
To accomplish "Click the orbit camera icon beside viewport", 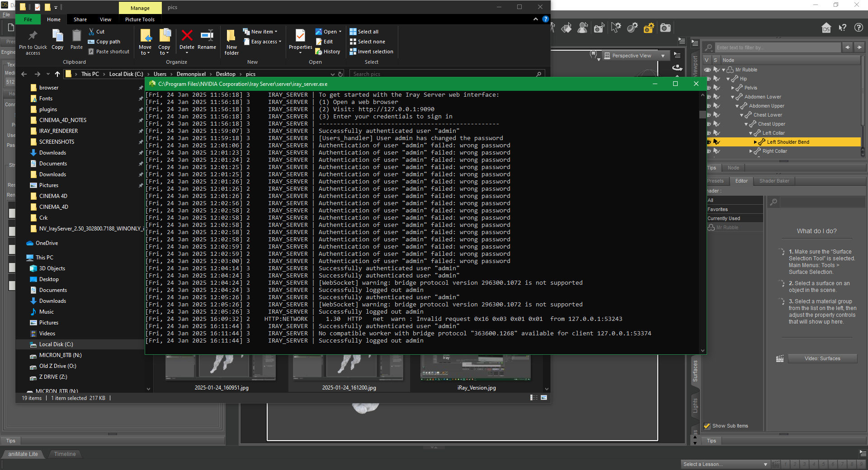I will pos(677,68).
